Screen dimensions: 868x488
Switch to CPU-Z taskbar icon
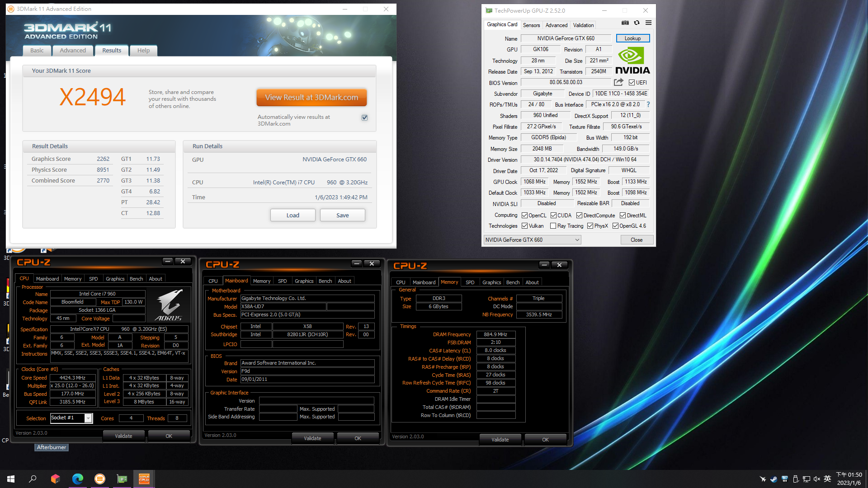click(x=144, y=479)
